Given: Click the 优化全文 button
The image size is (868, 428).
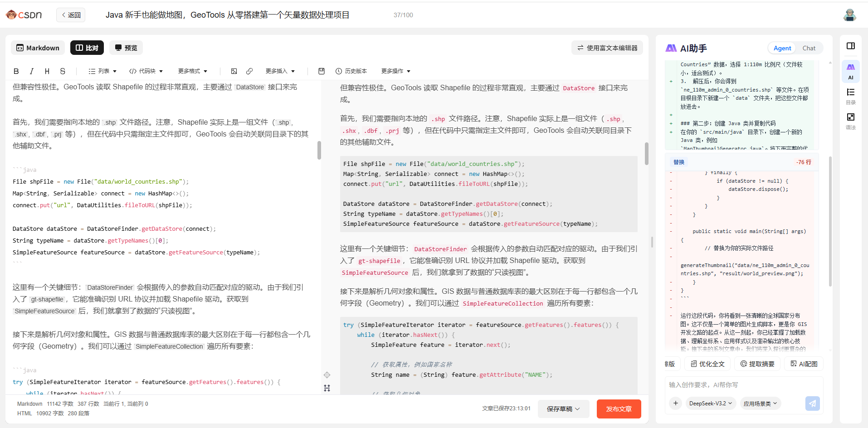Looking at the screenshot, I should click(707, 364).
